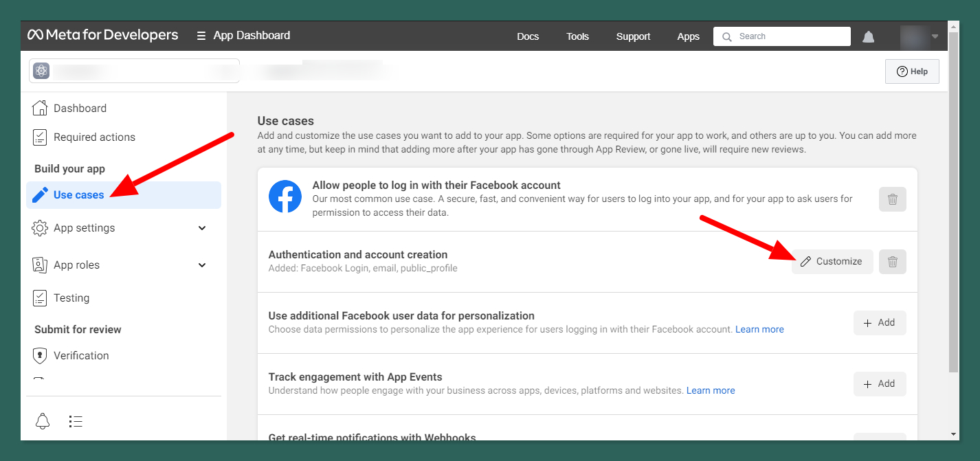Image resolution: width=980 pixels, height=461 pixels.
Task: Click Customize for Authentication and account creation
Action: [832, 262]
